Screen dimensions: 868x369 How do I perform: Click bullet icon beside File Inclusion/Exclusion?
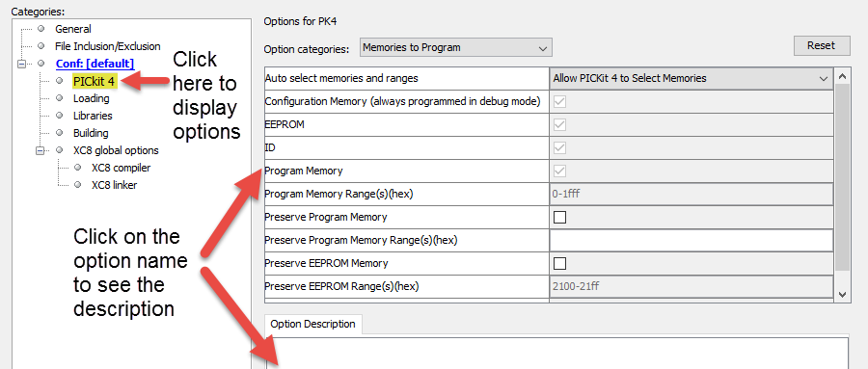pos(41,46)
